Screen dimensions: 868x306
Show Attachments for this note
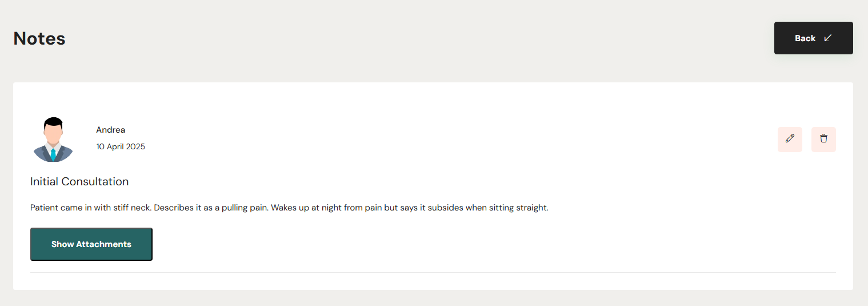pos(91,244)
